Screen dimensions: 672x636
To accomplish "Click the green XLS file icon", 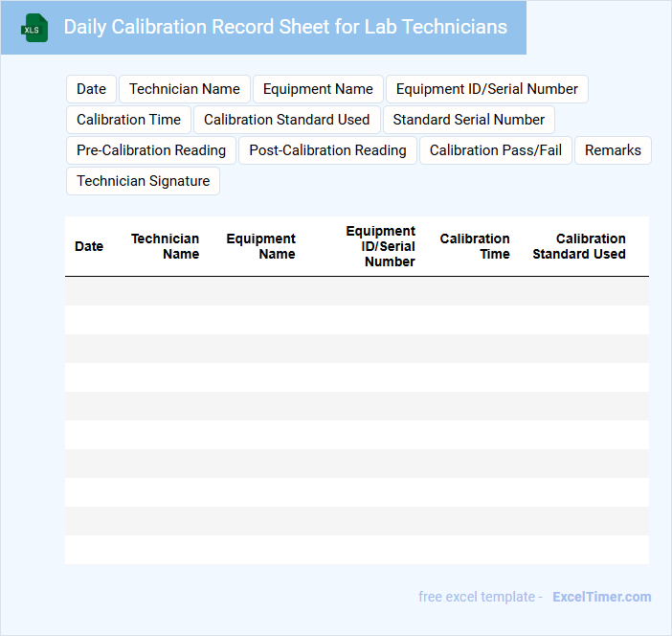I will point(34,28).
